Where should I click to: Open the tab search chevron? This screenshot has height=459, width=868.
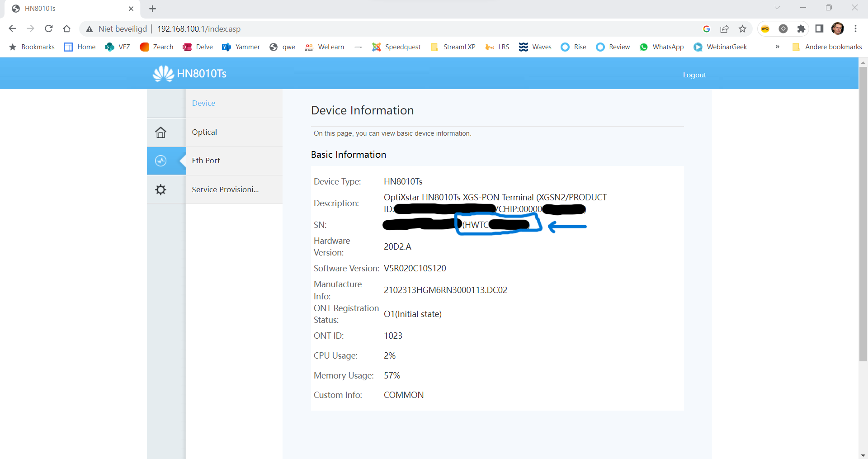point(777,8)
